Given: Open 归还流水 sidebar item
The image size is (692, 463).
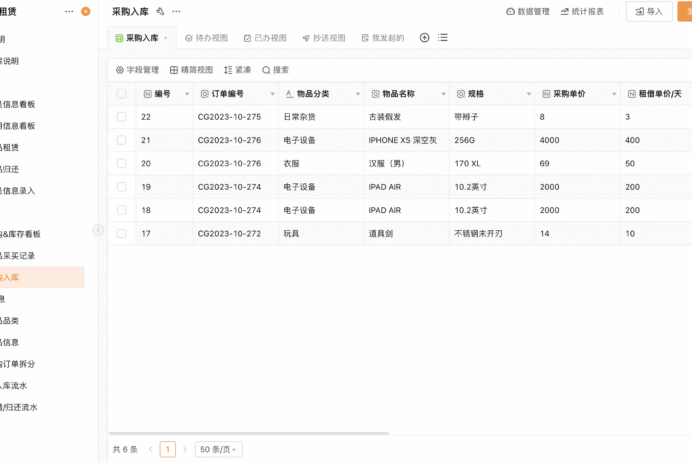Looking at the screenshot, I should click(19, 407).
